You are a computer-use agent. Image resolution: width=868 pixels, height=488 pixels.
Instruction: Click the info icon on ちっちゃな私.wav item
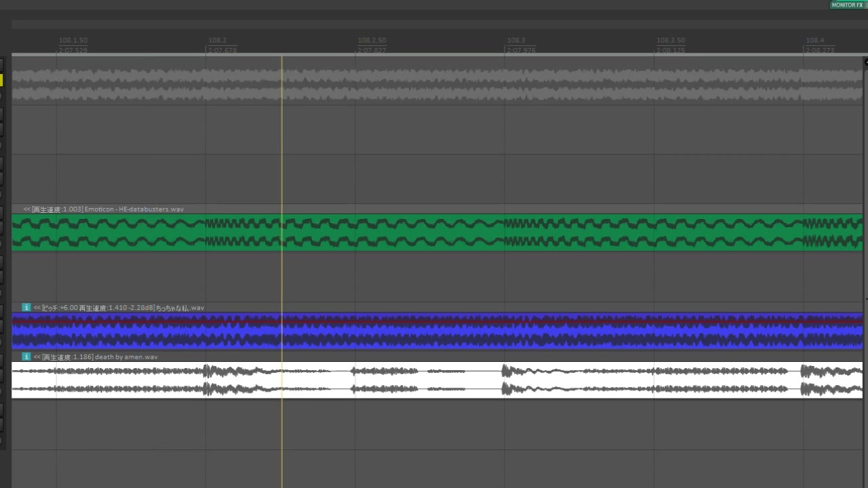26,308
